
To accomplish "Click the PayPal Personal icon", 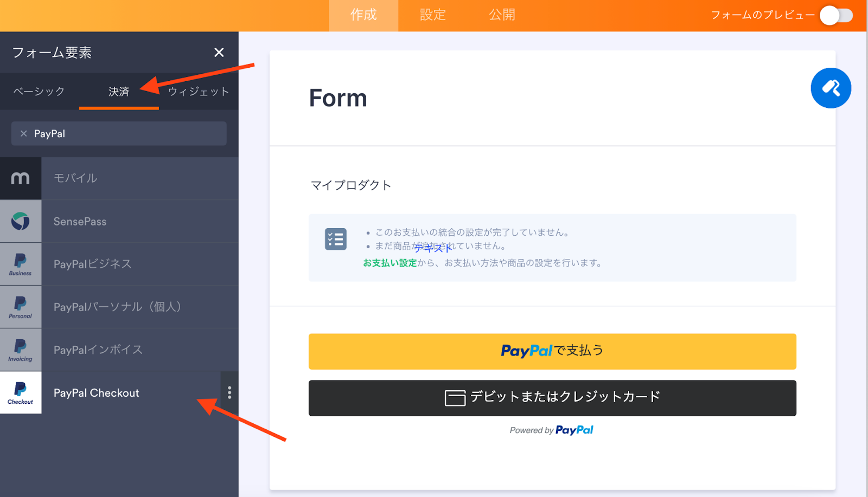I will click(21, 307).
